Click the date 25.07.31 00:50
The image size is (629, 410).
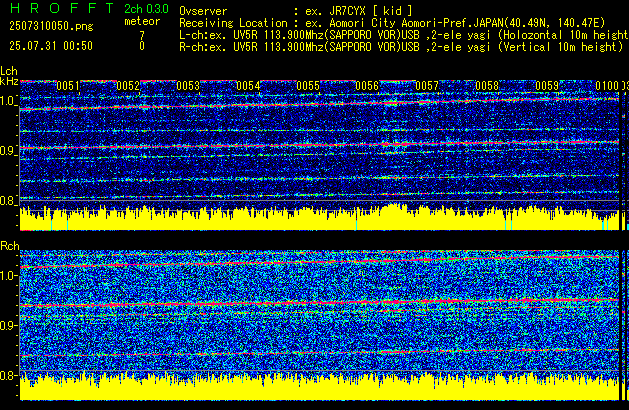click(x=51, y=46)
